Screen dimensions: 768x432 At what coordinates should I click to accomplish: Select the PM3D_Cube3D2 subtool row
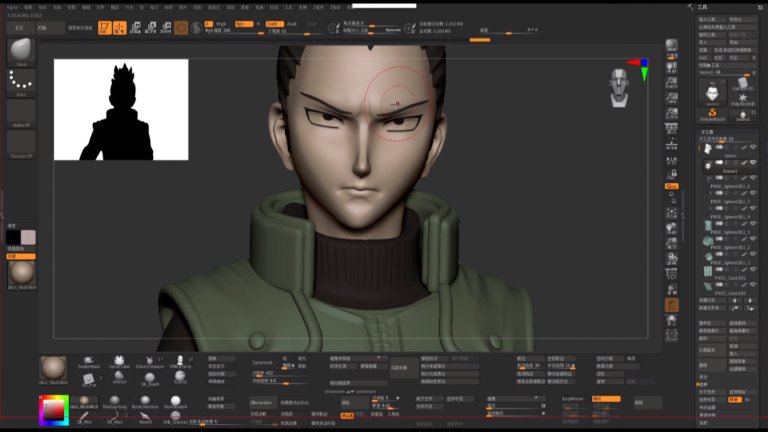coord(729,288)
